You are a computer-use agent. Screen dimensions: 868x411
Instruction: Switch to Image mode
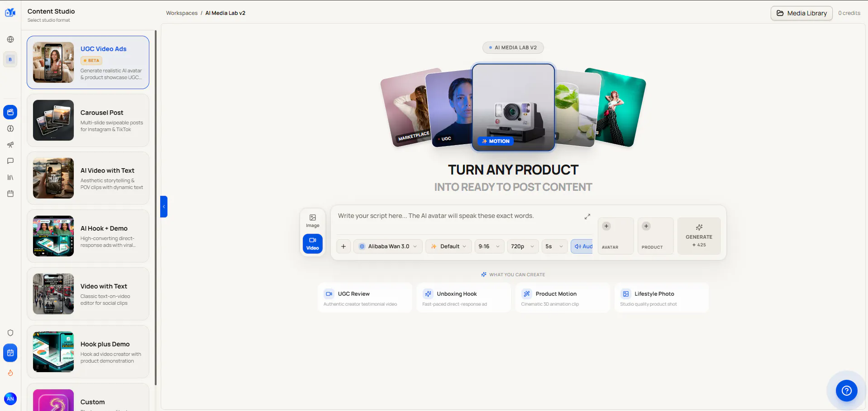pyautogui.click(x=313, y=221)
